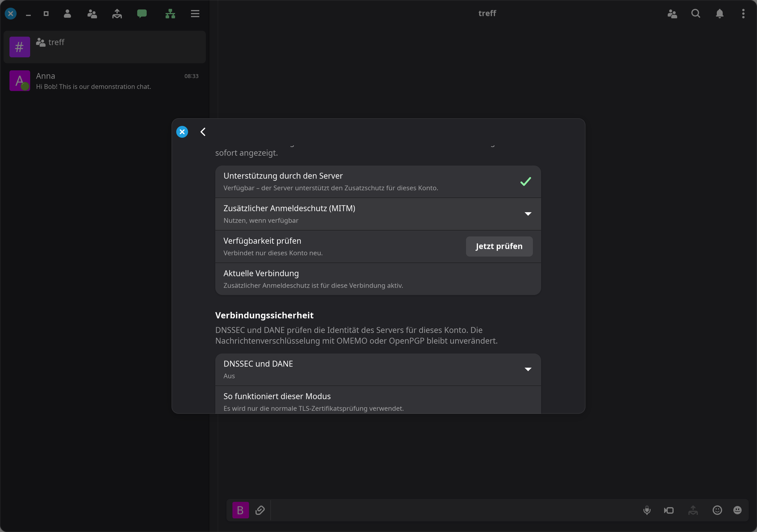The width and height of the screenshot is (757, 532).
Task: Open the green network tree icon
Action: click(170, 14)
